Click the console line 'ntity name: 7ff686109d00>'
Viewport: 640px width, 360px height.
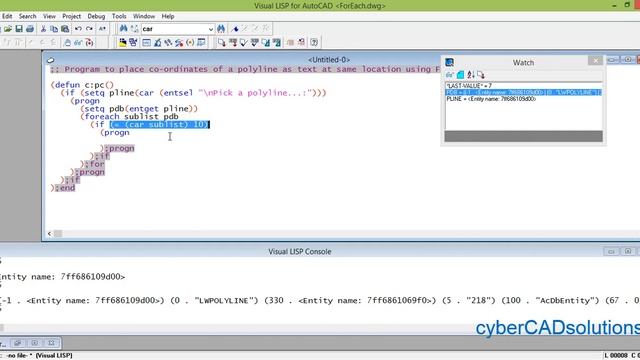(62, 277)
